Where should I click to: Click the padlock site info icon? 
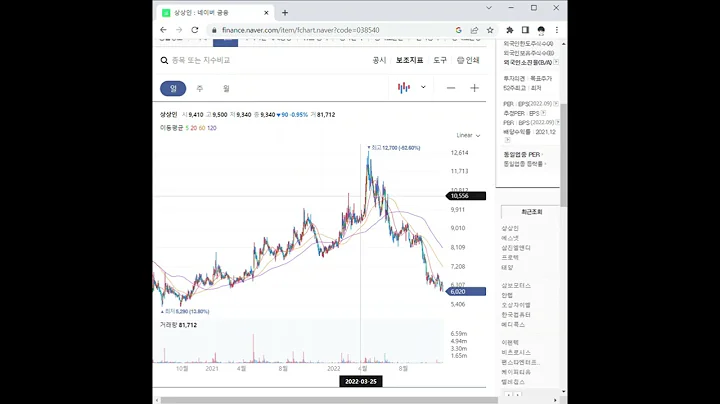pyautogui.click(x=214, y=30)
